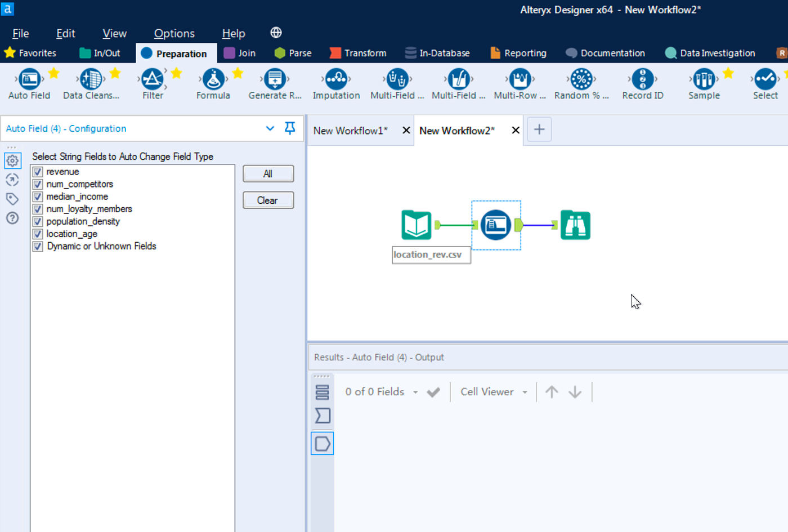Apply the selected fields checkmark in Results
Viewport: 788px width, 532px height.
(x=433, y=392)
